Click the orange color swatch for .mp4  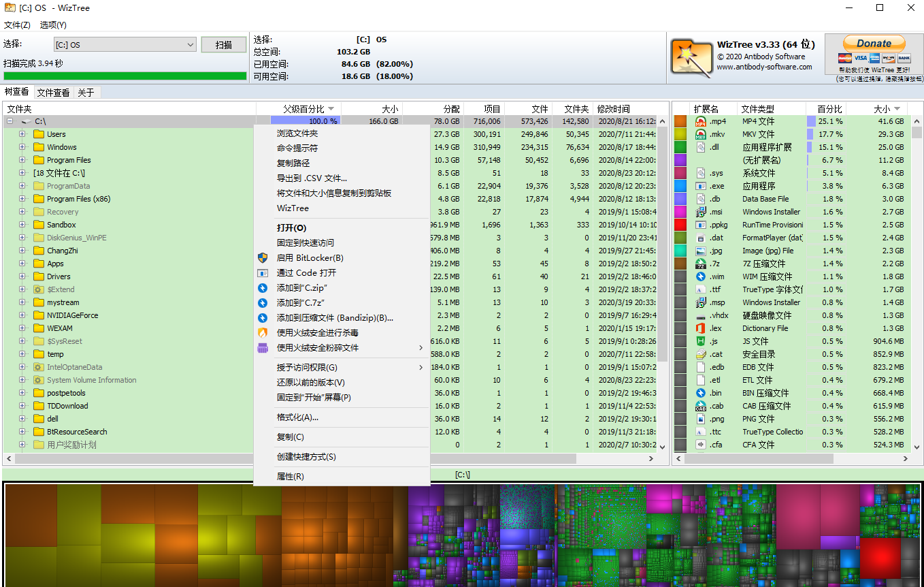(x=680, y=121)
